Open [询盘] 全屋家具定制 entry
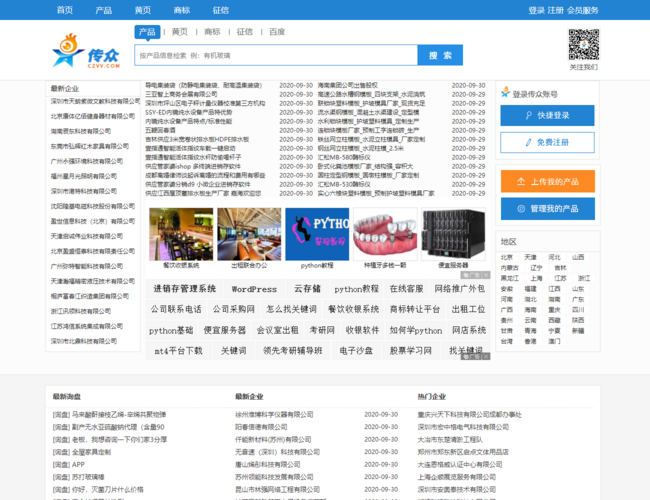The image size is (650, 500). coord(82,452)
